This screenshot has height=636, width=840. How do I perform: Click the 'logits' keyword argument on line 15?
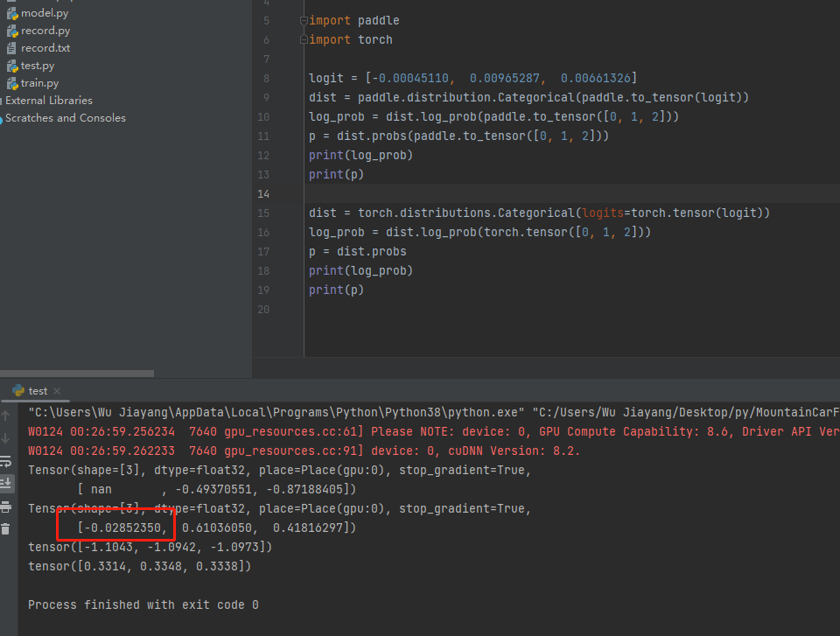[x=603, y=213]
